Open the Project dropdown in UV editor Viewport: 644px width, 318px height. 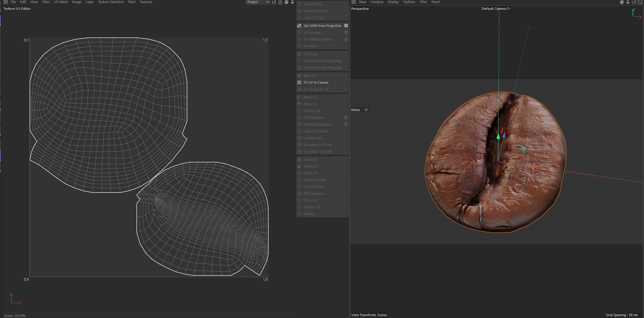tap(258, 2)
